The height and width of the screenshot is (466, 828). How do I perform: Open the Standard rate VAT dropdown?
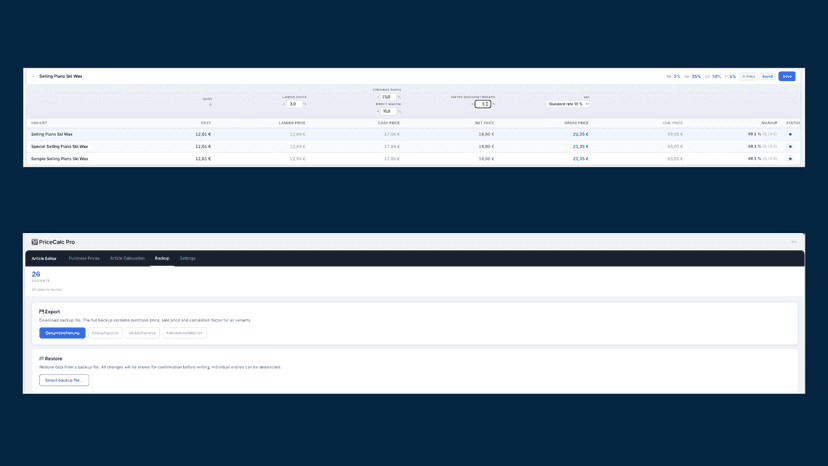pyautogui.click(x=568, y=104)
